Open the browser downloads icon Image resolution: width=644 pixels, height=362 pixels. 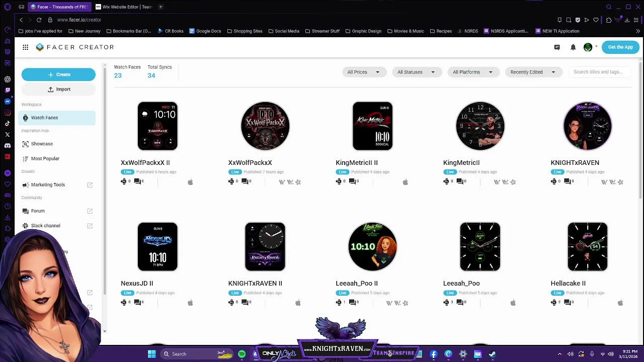tap(627, 20)
